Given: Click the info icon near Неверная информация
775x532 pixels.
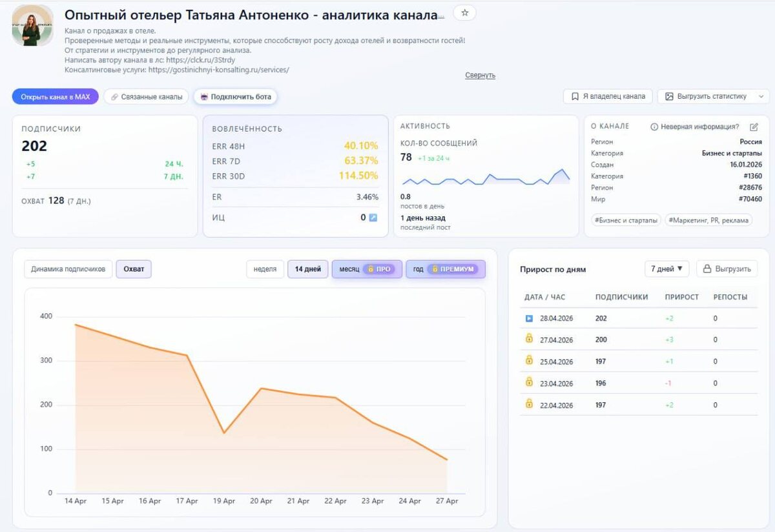Looking at the screenshot, I should point(654,127).
